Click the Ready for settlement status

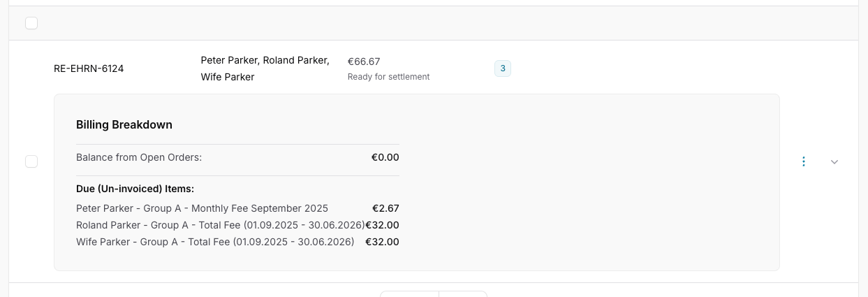(x=388, y=77)
